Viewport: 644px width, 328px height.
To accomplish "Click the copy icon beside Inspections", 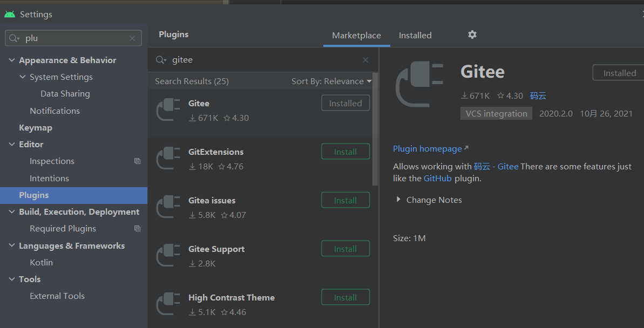I will (137, 161).
